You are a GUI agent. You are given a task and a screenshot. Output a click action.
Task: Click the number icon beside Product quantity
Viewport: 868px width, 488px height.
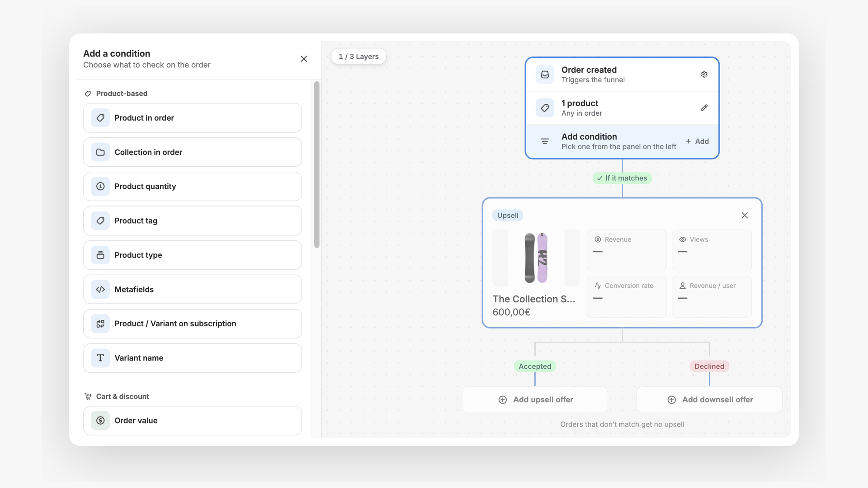(100, 186)
